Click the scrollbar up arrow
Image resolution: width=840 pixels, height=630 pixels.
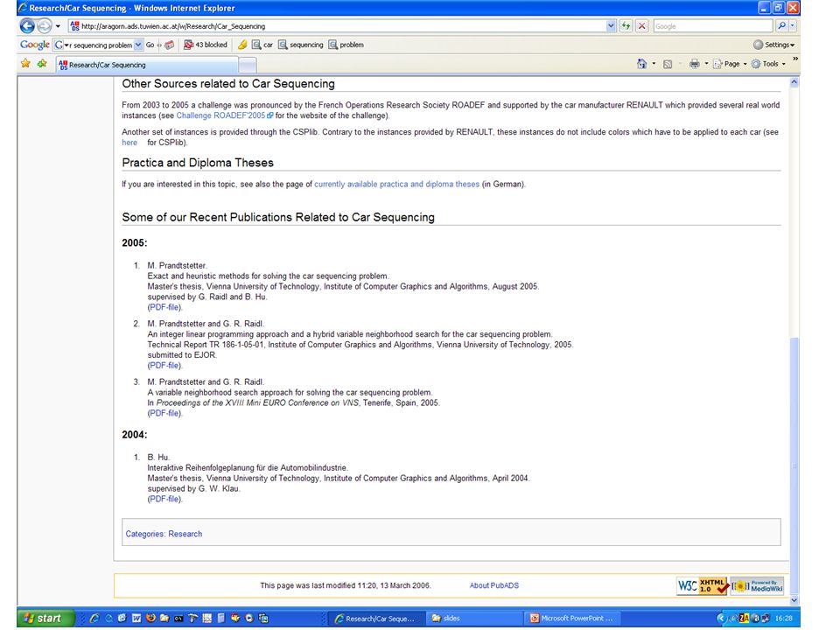[794, 82]
